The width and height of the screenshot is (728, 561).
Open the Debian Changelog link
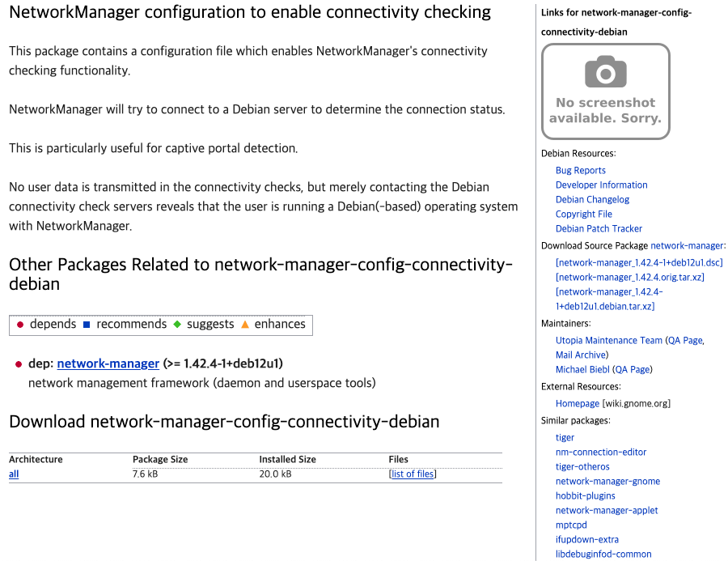pos(592,199)
